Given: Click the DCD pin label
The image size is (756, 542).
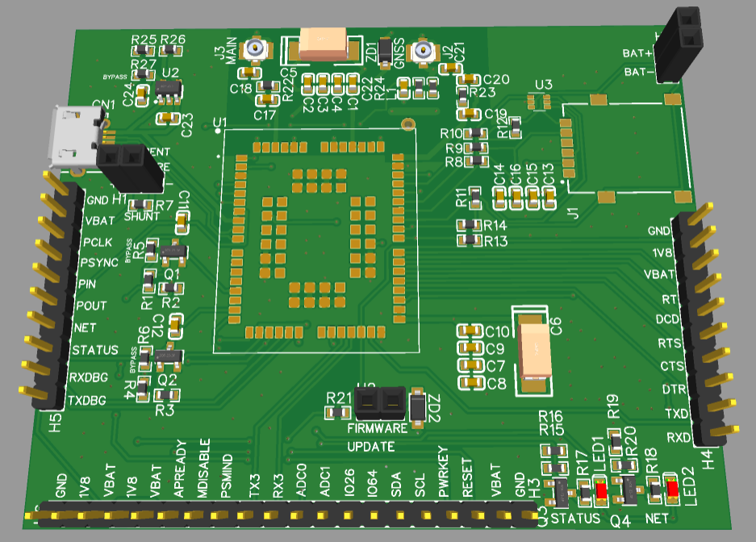Looking at the screenshot, I should point(667,319).
